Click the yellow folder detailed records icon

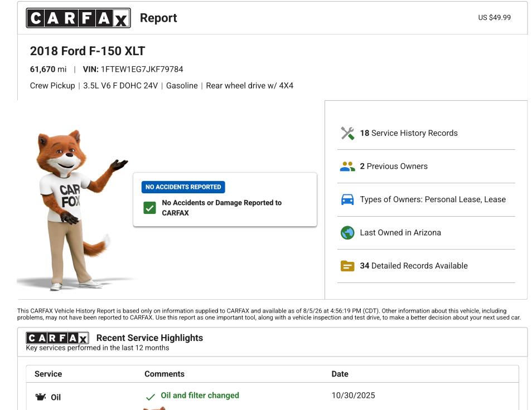347,266
